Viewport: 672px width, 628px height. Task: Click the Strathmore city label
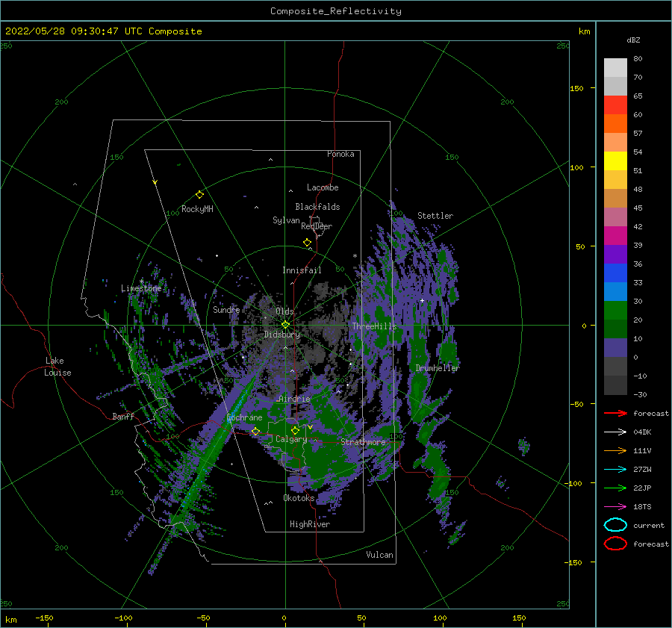click(x=363, y=442)
